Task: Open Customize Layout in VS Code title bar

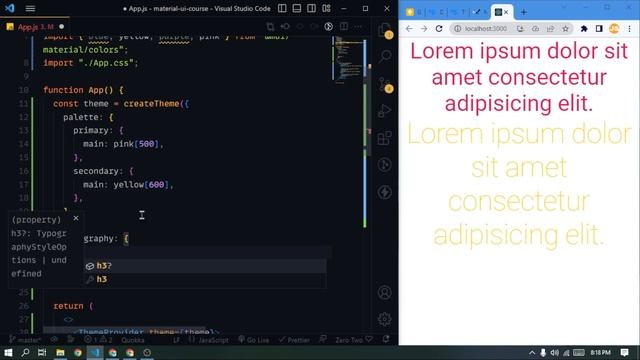Action: [x=326, y=8]
